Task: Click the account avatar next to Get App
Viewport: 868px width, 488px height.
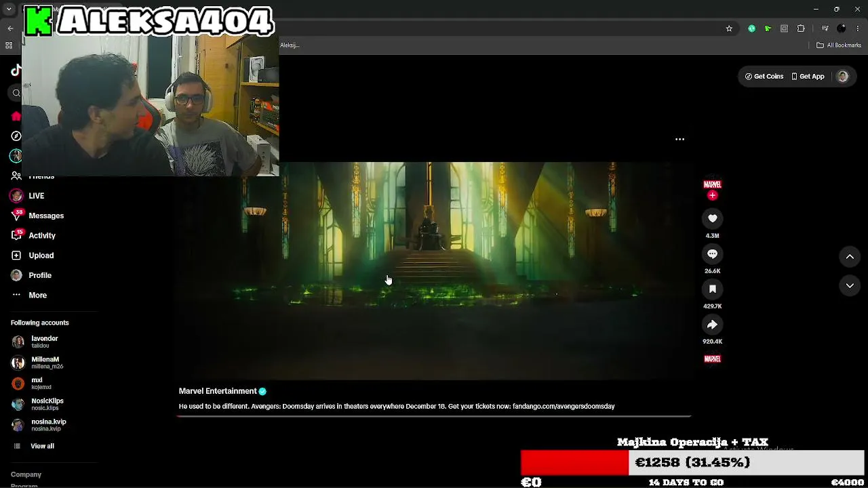Action: click(x=842, y=77)
